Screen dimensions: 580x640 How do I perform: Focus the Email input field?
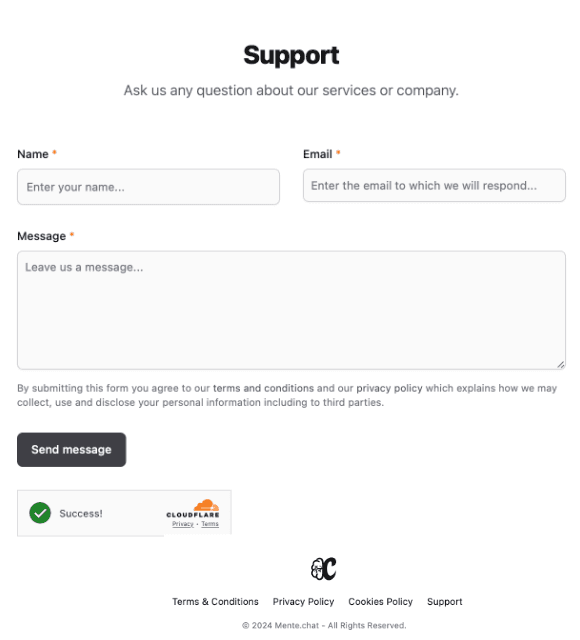point(434,185)
